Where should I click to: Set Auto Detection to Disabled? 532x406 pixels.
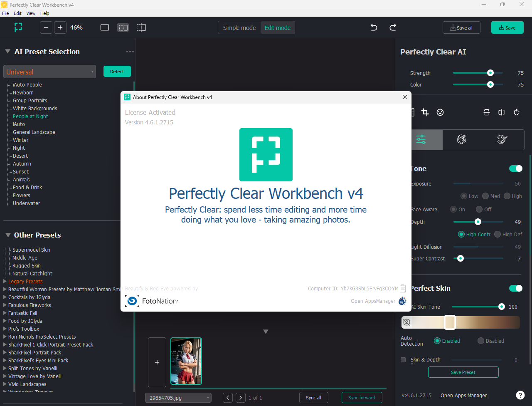point(481,341)
